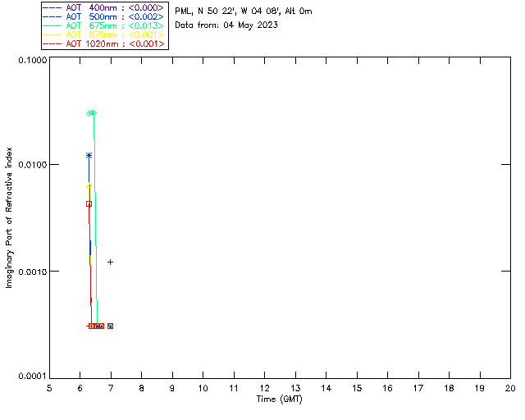Click the AOT 870nm legend entry

coord(103,34)
